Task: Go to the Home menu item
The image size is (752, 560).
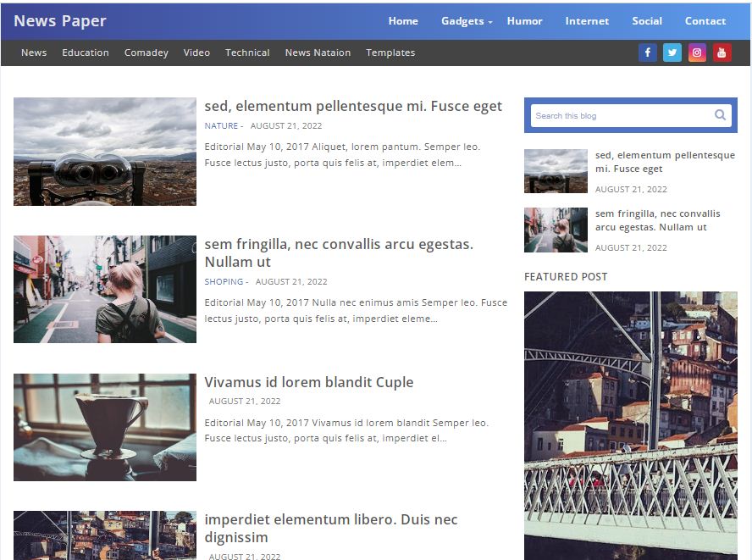Action: (x=403, y=21)
